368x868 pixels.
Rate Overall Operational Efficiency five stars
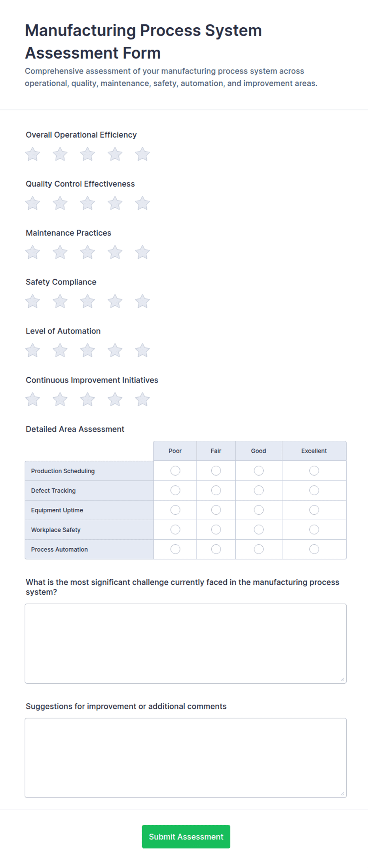click(142, 154)
